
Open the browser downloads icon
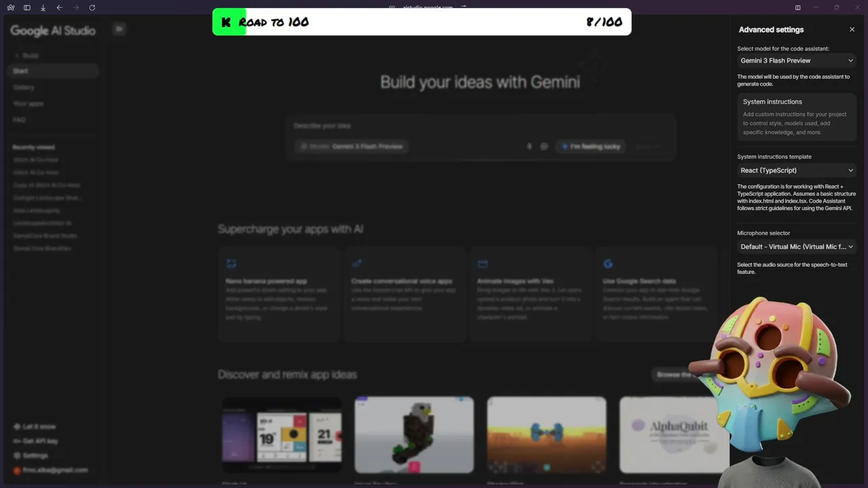tap(43, 7)
